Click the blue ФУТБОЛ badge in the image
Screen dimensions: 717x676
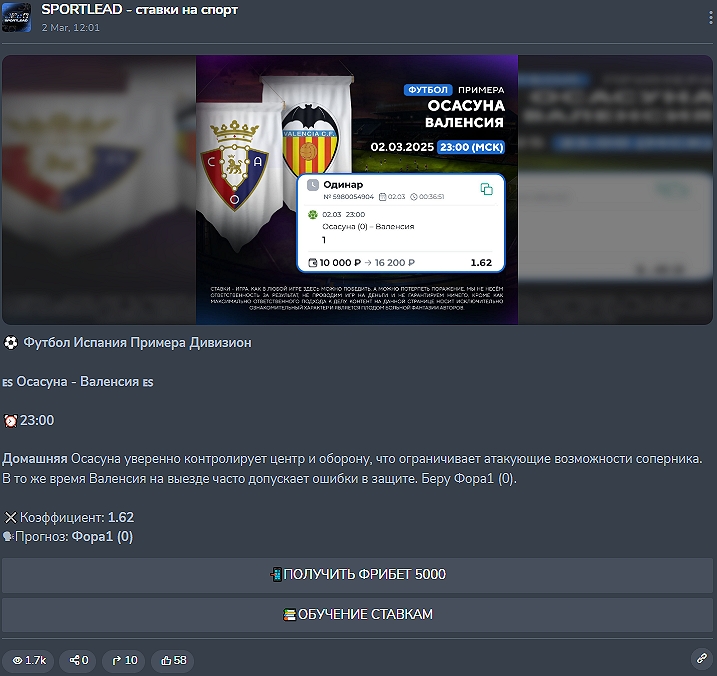point(428,90)
